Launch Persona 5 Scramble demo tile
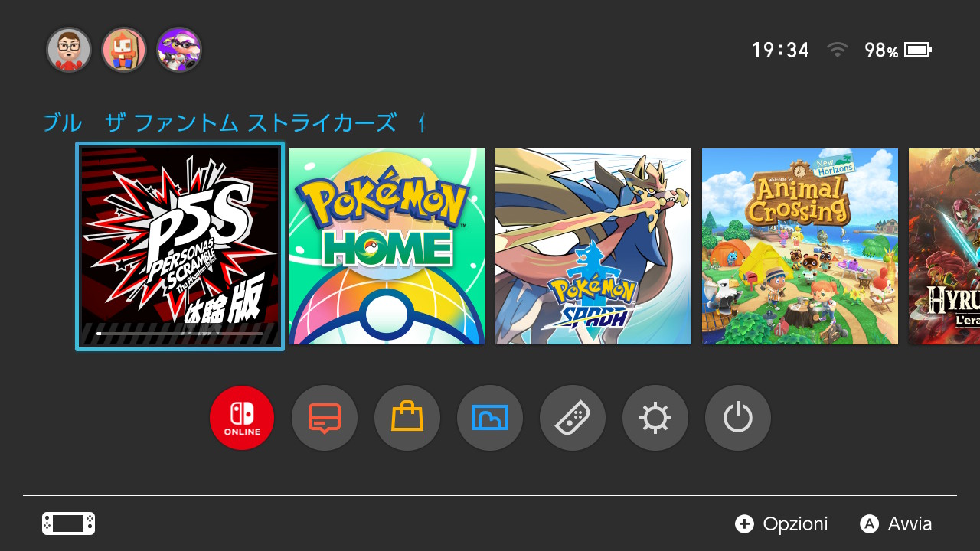The image size is (980, 551). (x=180, y=246)
